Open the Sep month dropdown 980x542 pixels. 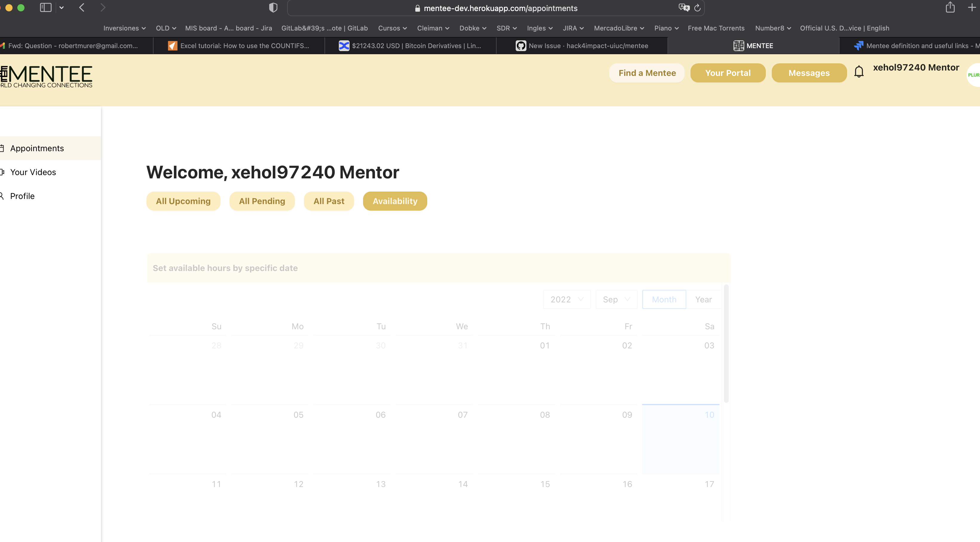point(616,299)
